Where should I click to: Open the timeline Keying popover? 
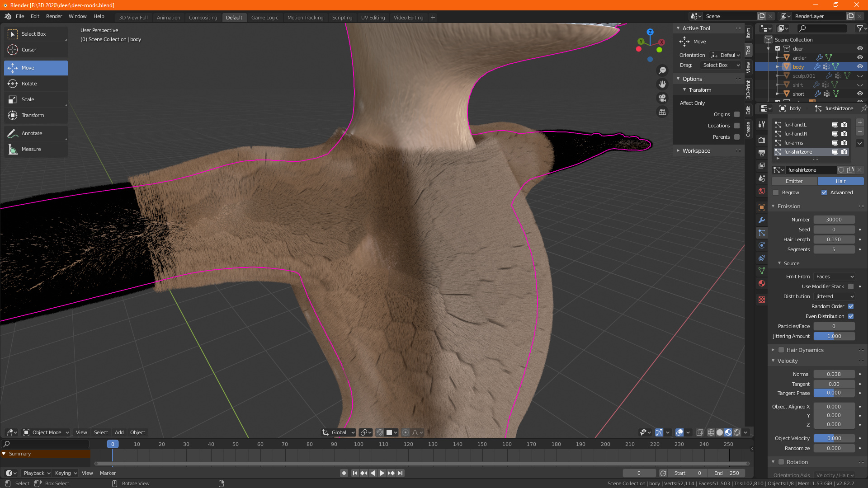[x=66, y=473]
